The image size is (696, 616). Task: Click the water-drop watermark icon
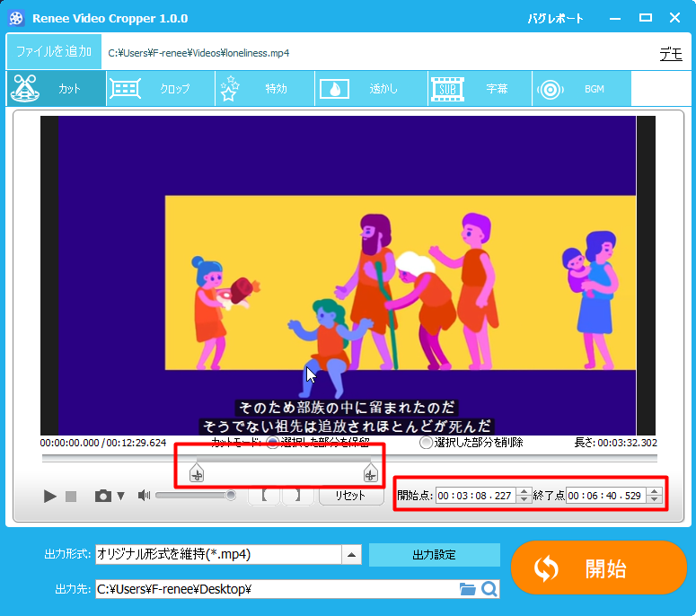click(x=334, y=89)
